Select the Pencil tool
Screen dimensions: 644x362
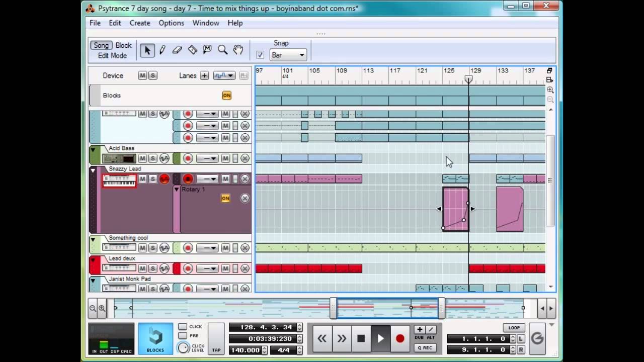tap(163, 50)
